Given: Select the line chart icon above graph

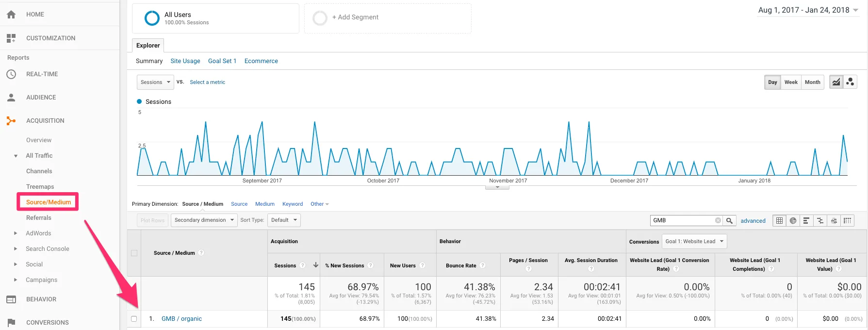Looking at the screenshot, I should coord(836,82).
